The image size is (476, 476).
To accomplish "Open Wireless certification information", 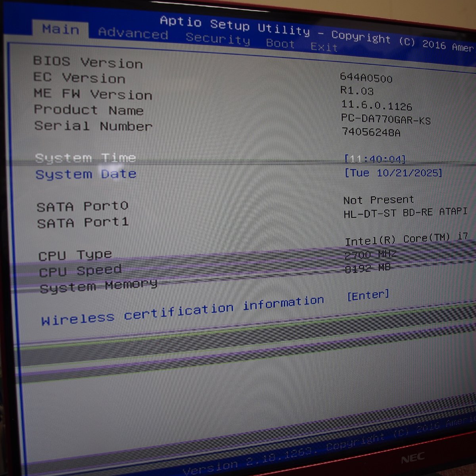I will 182,311.
